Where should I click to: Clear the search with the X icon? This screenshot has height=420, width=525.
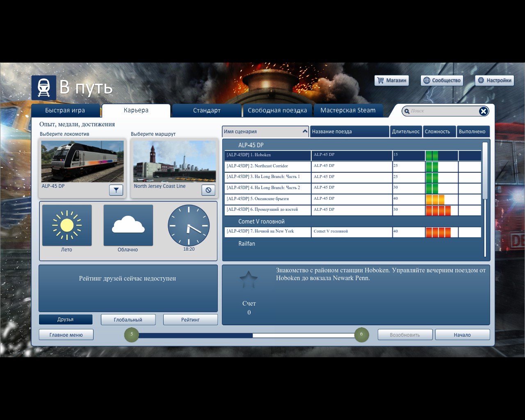[x=484, y=111]
